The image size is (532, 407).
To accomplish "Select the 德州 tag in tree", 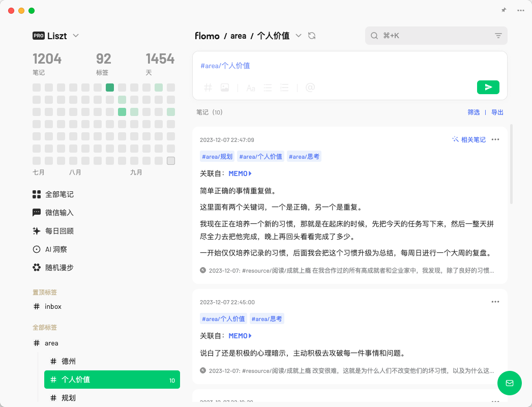I will pos(68,361).
